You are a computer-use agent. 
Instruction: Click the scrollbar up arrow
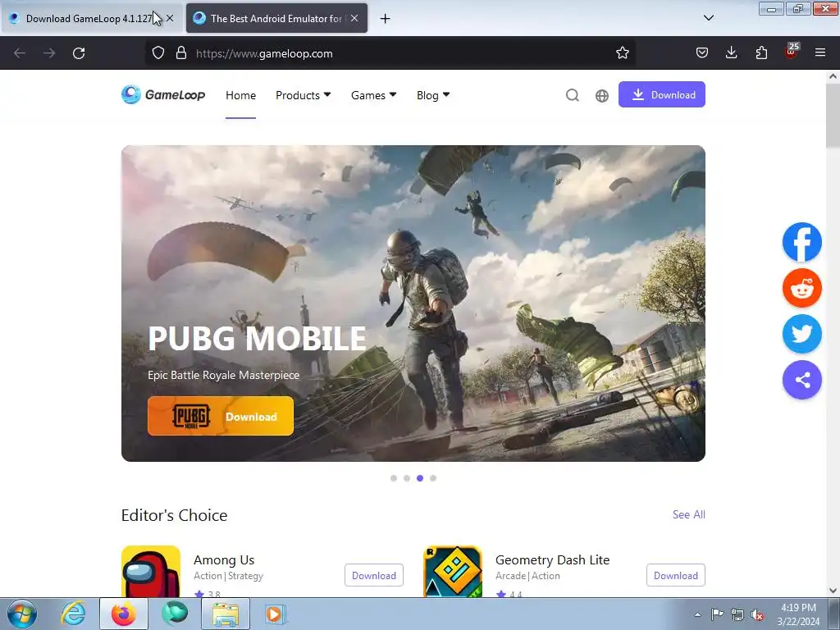click(x=833, y=76)
